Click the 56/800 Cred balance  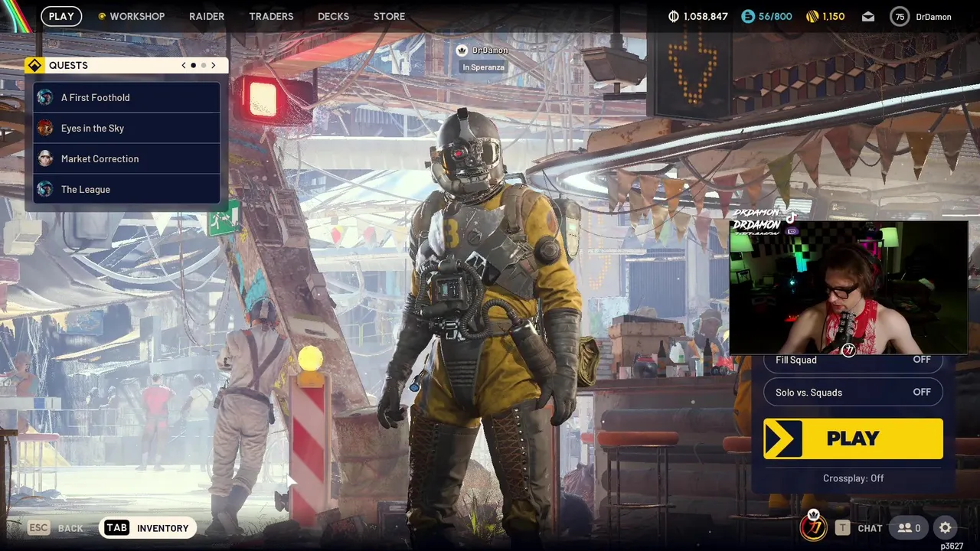[775, 16]
